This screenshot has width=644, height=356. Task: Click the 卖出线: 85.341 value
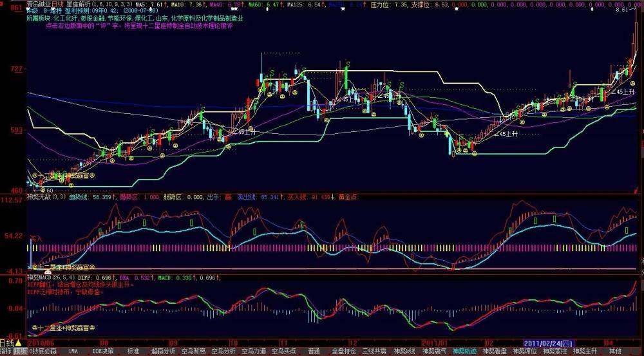coord(260,197)
